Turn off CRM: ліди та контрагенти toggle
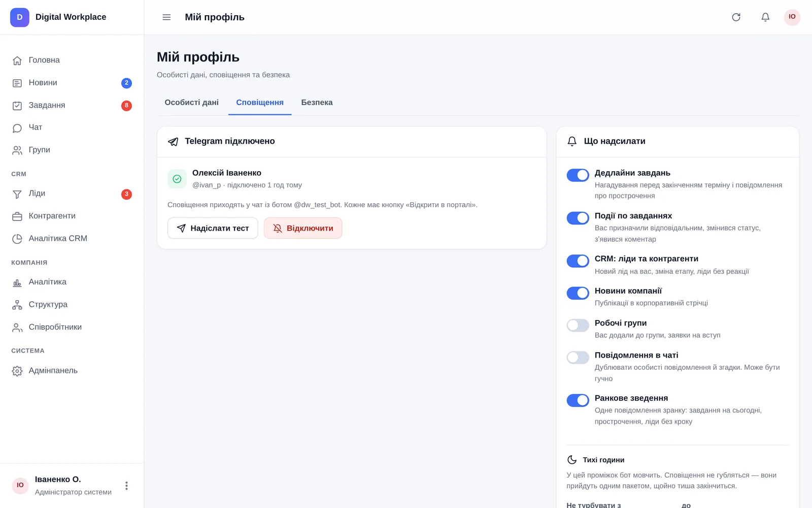Screen dimensions: 812x508 coord(578,261)
